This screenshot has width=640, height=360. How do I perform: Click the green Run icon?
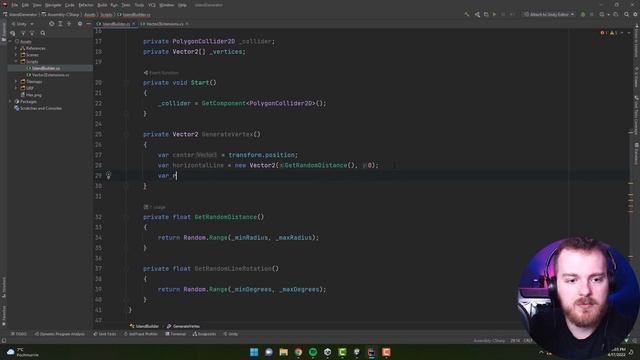[x=494, y=15]
